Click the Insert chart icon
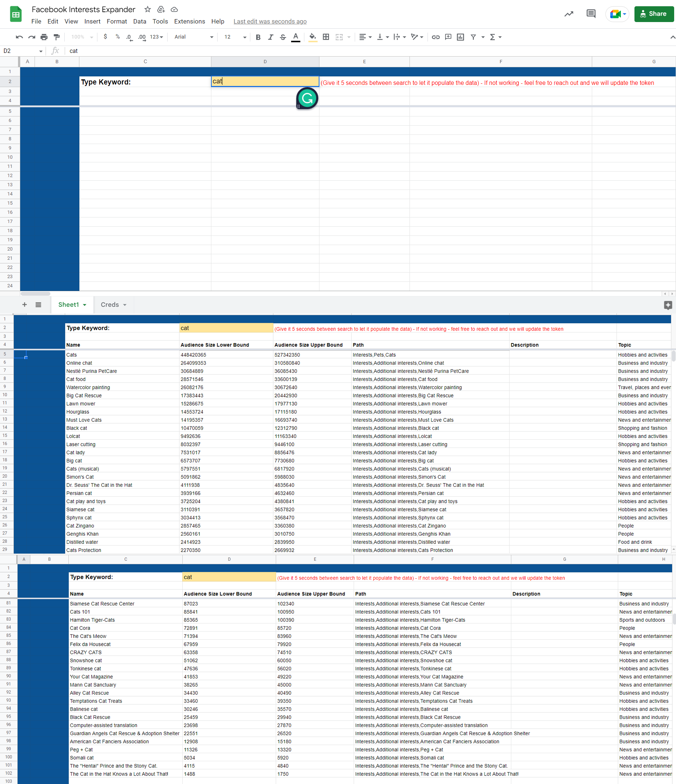 click(x=460, y=37)
